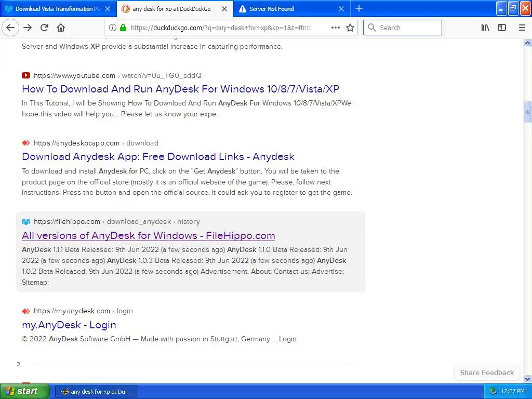Click the YouTube favicon beside youtube.com result
The image size is (532, 399).
point(26,75)
